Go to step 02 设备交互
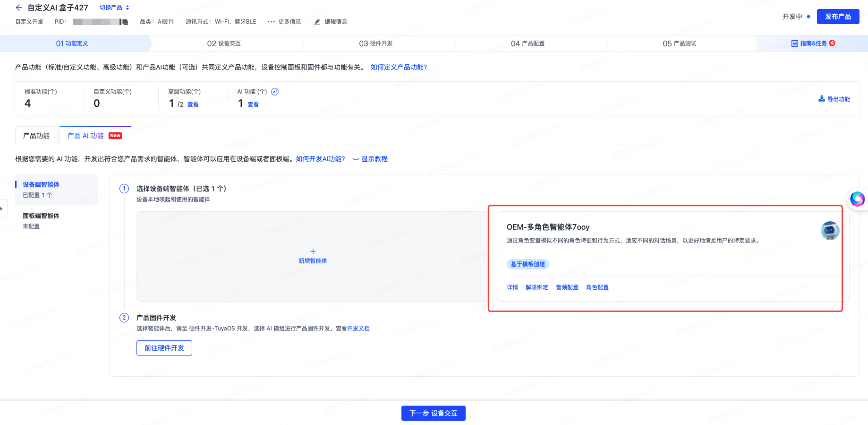Viewport: 868px width, 425px height. [x=224, y=43]
